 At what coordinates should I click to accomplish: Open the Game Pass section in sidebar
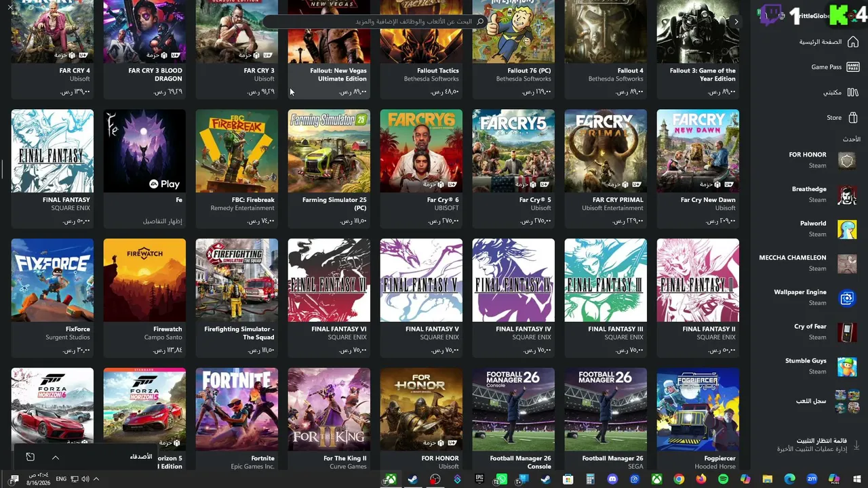tap(834, 67)
